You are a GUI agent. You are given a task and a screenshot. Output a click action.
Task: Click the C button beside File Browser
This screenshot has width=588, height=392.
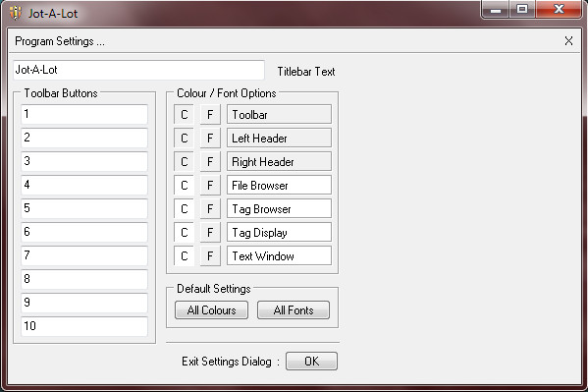pyautogui.click(x=184, y=185)
